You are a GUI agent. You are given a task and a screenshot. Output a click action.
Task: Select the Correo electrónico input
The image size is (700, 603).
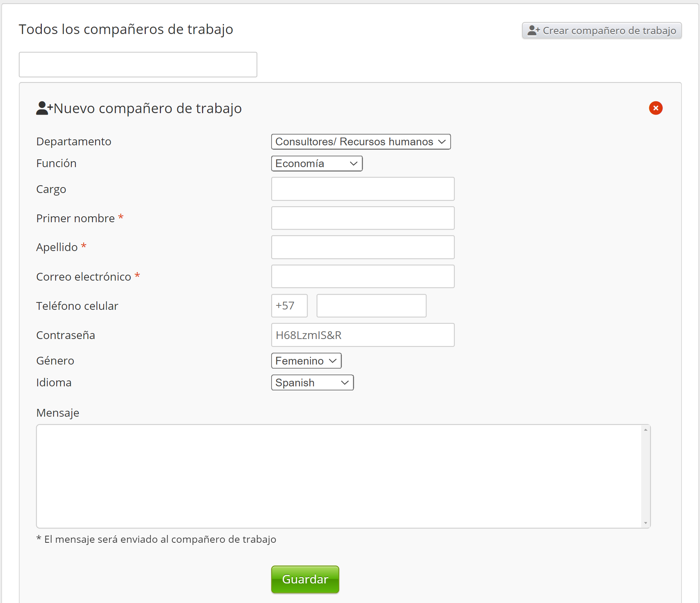(x=363, y=277)
